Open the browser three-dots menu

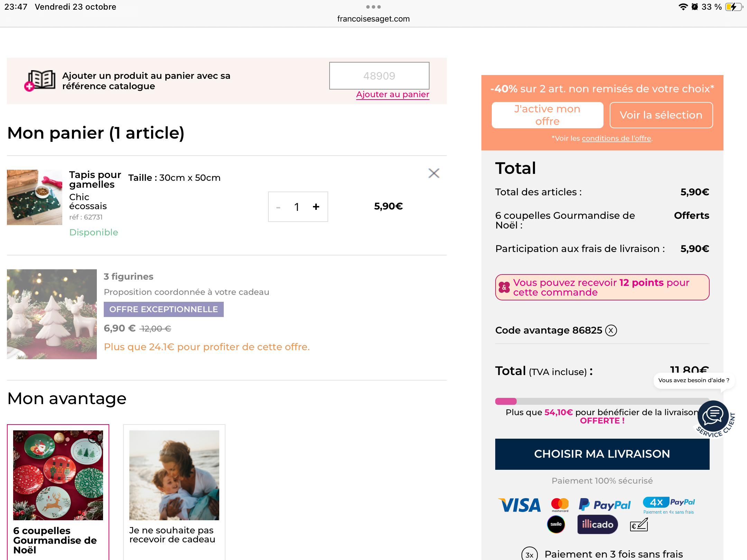pos(373,7)
